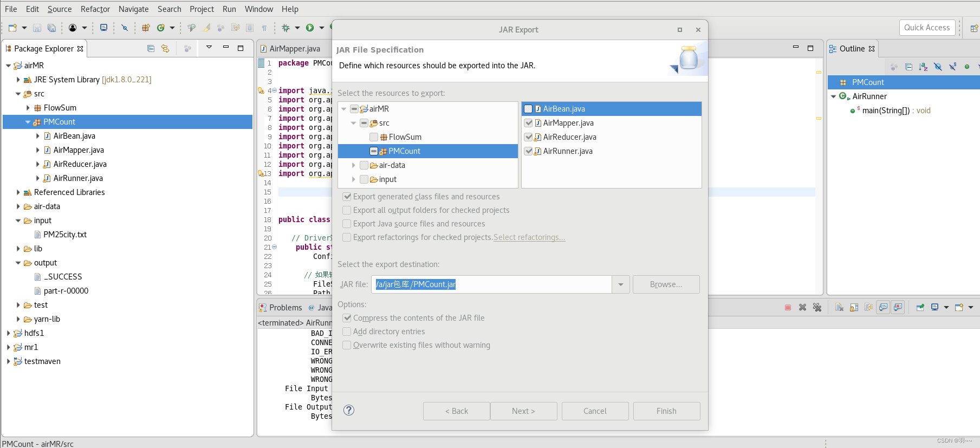Toggle Link with Editor in Package Explorer

165,48
